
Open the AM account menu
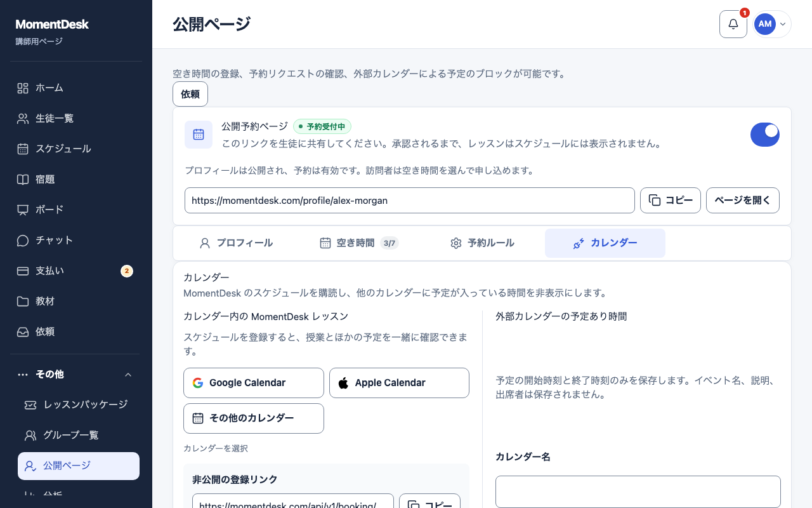tap(771, 24)
